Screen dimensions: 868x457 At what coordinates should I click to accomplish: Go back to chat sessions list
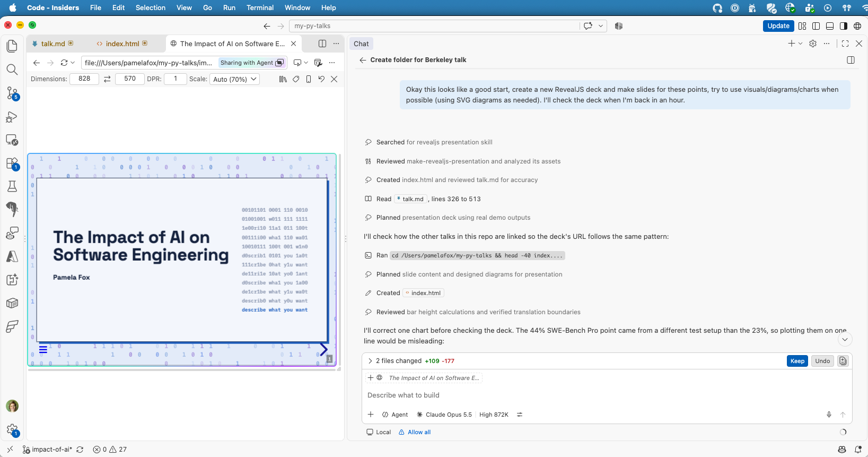(363, 60)
